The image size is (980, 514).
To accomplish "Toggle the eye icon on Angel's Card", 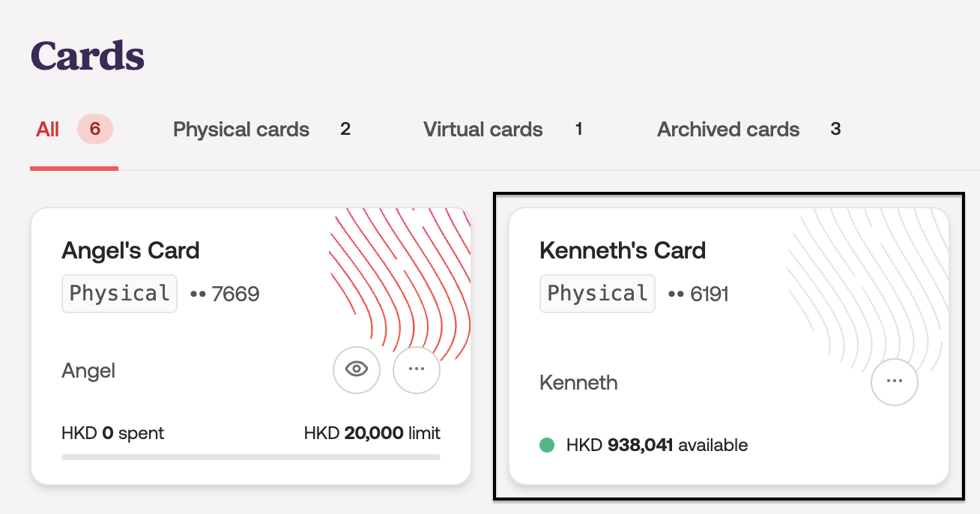I will [357, 369].
